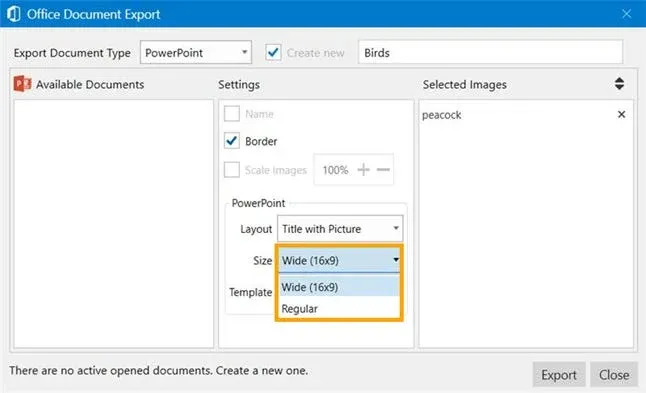The image size is (646, 393).
Task: Close the Office Document Export window
Action: [626, 14]
